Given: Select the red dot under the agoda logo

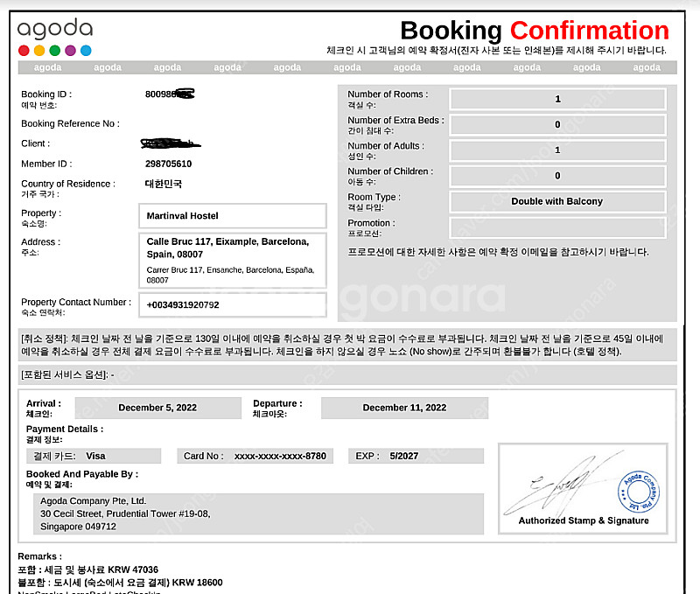Looking at the screenshot, I should click(x=24, y=51).
